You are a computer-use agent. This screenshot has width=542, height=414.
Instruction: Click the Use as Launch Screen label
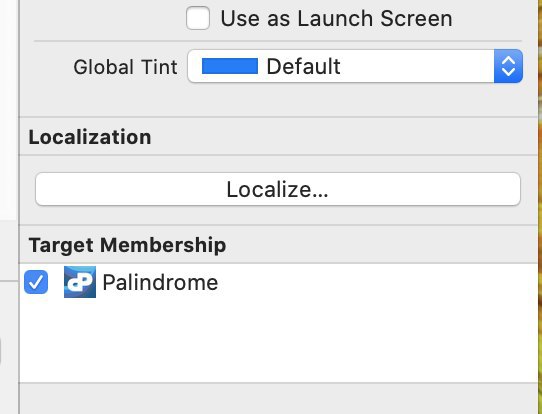point(336,18)
